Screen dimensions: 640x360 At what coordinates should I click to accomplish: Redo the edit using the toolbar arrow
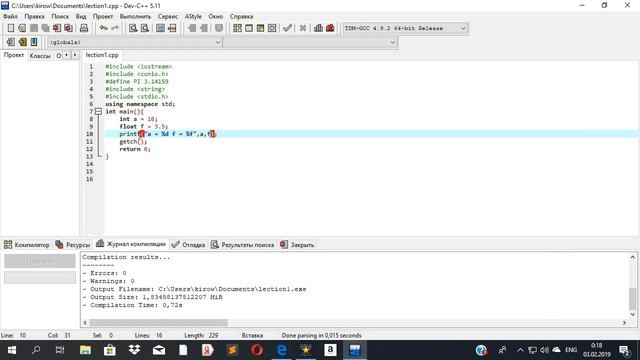(x=115, y=28)
